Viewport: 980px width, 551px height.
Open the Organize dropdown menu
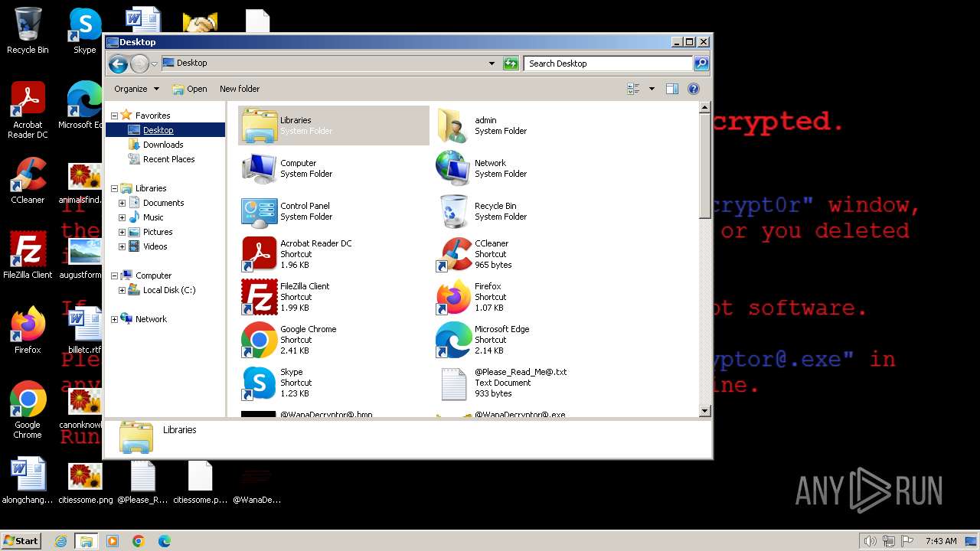tap(136, 89)
